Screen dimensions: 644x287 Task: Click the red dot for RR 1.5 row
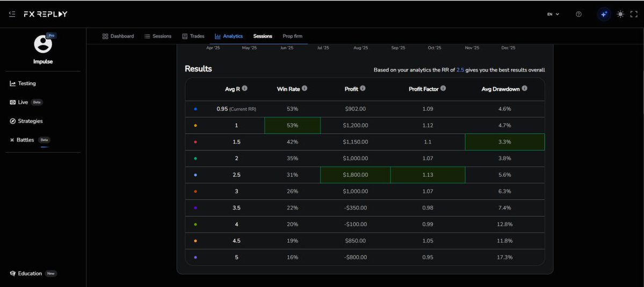point(196,142)
